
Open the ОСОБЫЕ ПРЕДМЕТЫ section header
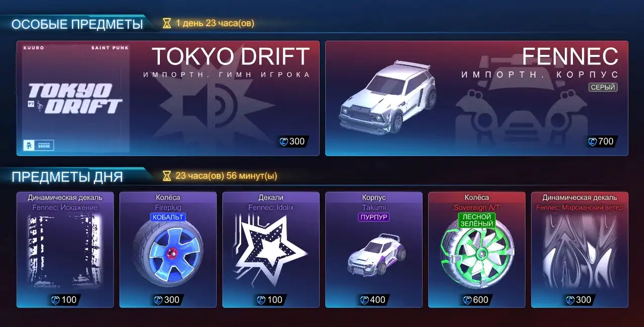[77, 24]
